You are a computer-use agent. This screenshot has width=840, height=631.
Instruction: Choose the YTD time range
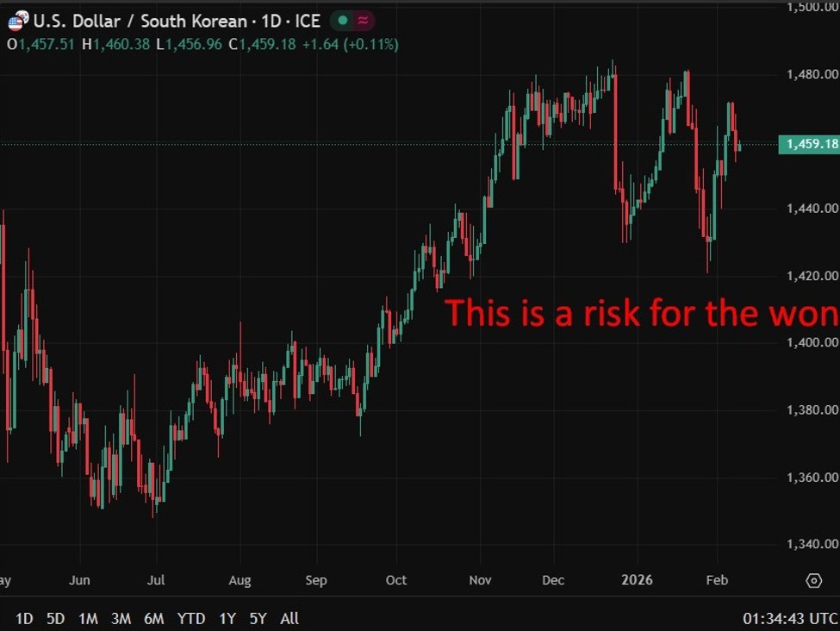190,618
